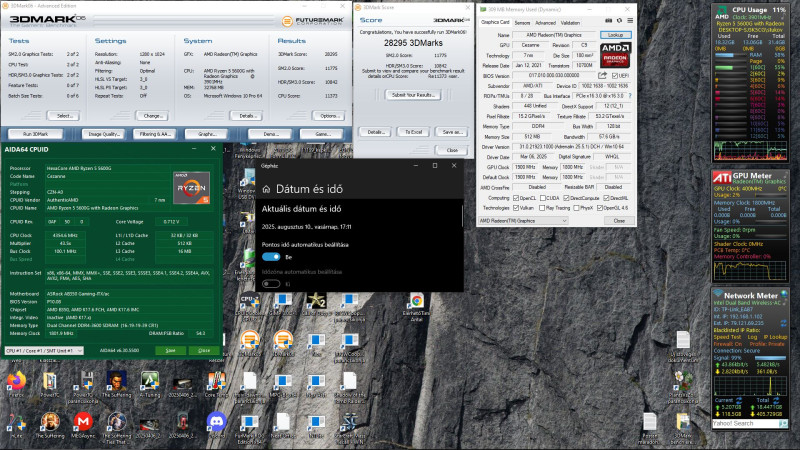The height and width of the screenshot is (450, 800).
Task: Click the Log link in Network Meter
Action: [752, 337]
